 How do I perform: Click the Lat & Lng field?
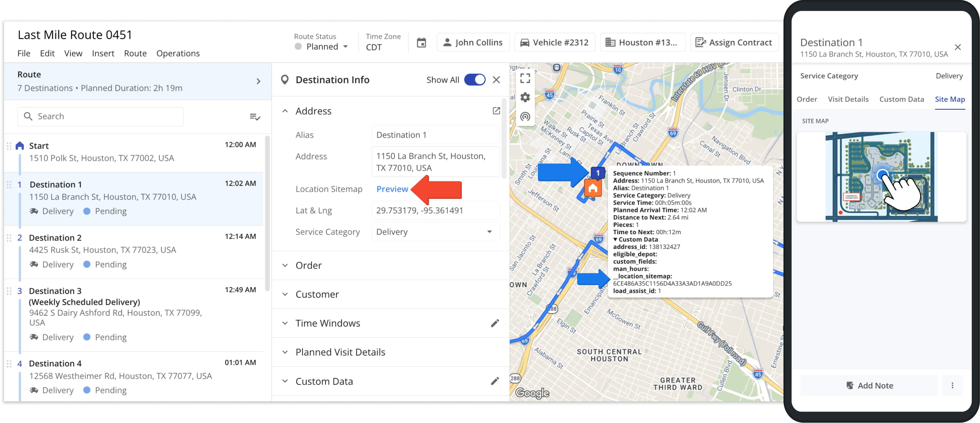[435, 210]
